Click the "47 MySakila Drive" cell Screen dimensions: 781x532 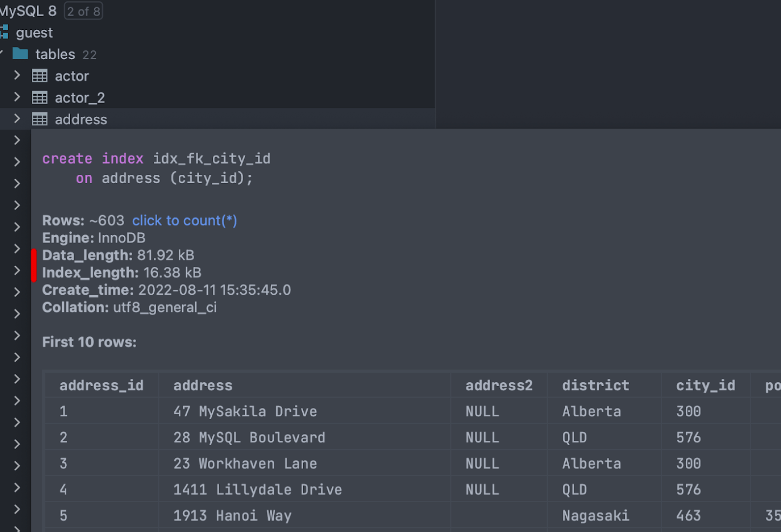pyautogui.click(x=245, y=411)
